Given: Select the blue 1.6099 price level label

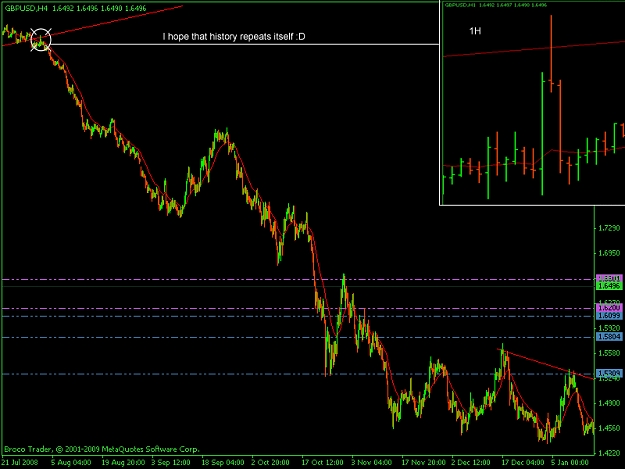Looking at the screenshot, I should pyautogui.click(x=609, y=316).
